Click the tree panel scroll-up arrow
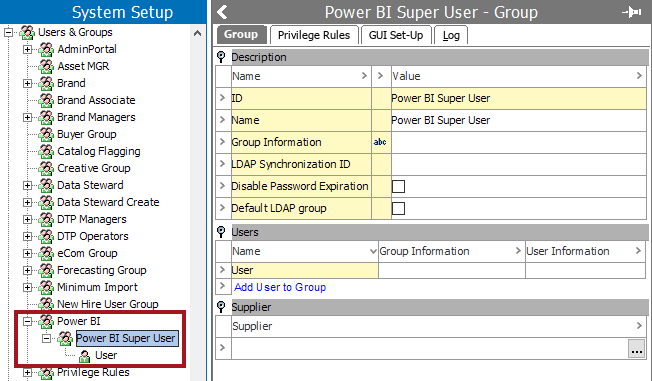The width and height of the screenshot is (652, 381). pos(198,33)
